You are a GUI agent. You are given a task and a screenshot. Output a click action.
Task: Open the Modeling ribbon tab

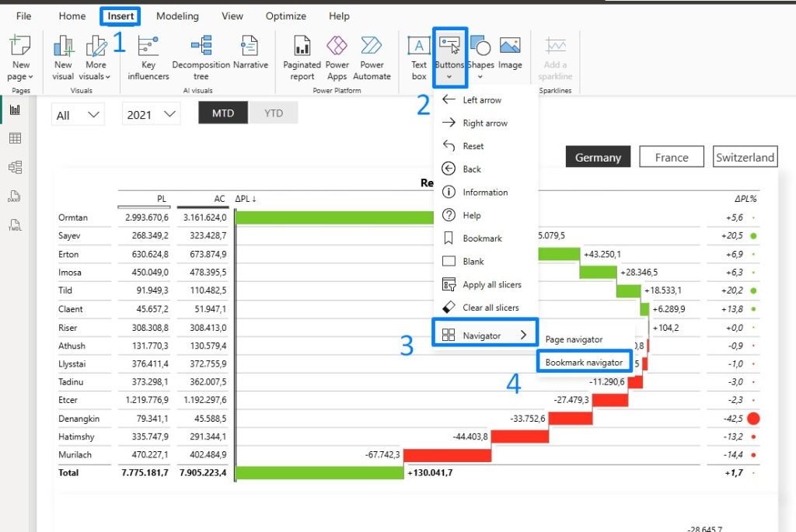(177, 16)
